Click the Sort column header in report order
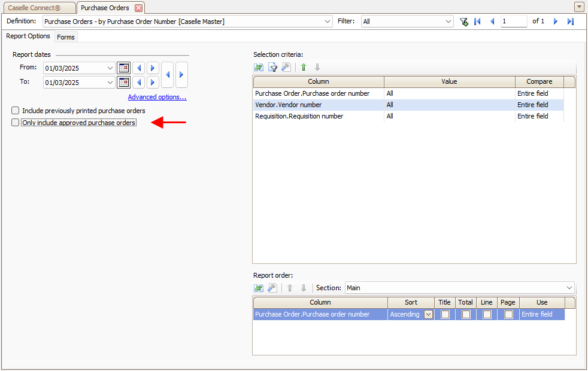 click(411, 302)
